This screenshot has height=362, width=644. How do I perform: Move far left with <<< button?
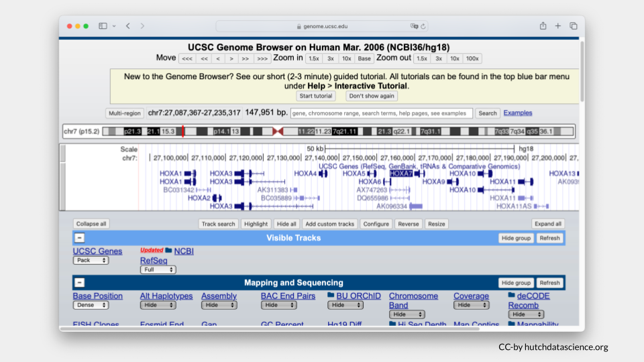pyautogui.click(x=187, y=59)
